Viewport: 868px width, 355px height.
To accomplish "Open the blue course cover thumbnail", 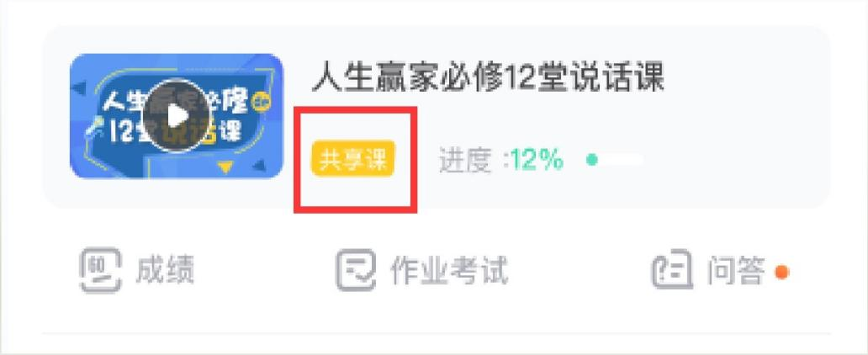I will coord(177,116).
